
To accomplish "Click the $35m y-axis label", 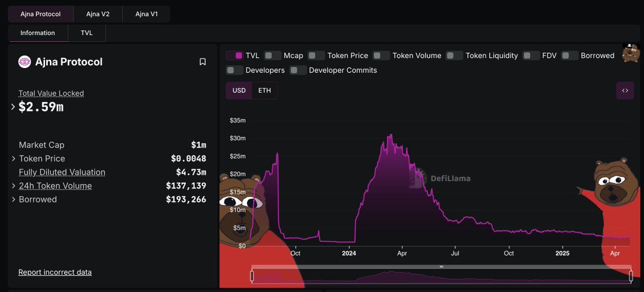I will click(x=237, y=121).
